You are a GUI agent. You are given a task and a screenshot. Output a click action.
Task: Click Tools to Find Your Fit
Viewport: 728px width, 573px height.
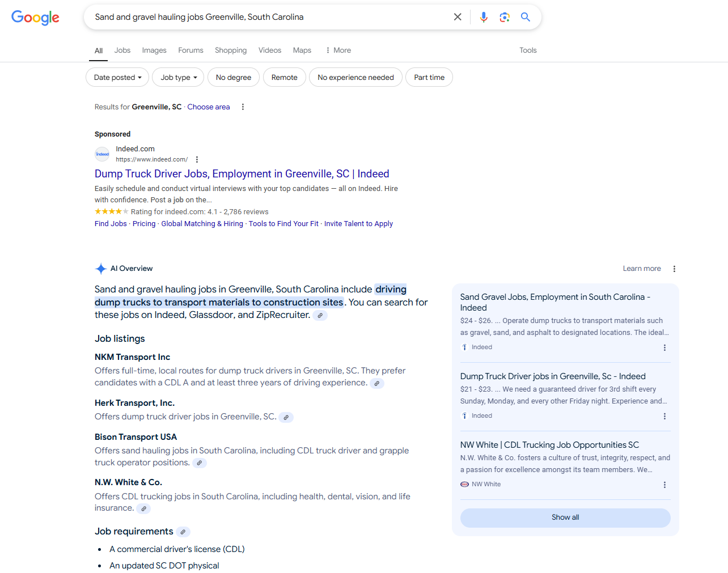tap(283, 224)
